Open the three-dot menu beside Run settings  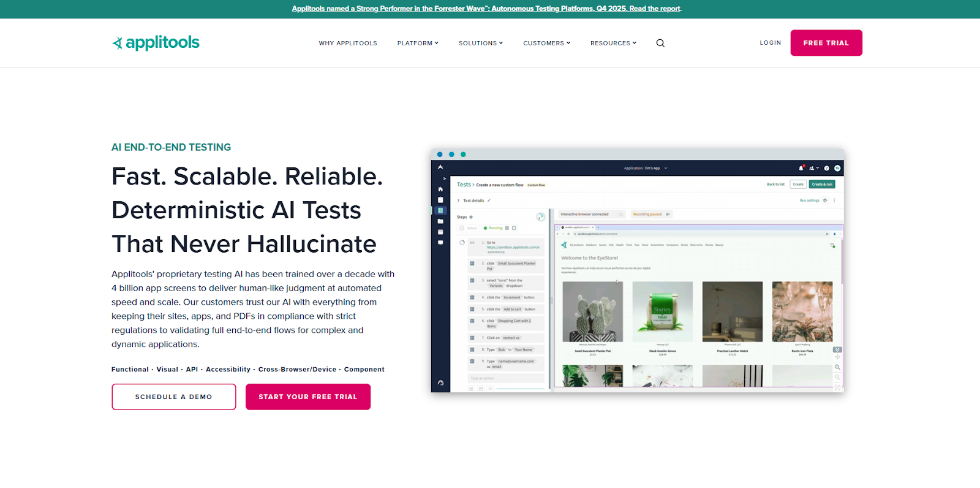tap(834, 200)
